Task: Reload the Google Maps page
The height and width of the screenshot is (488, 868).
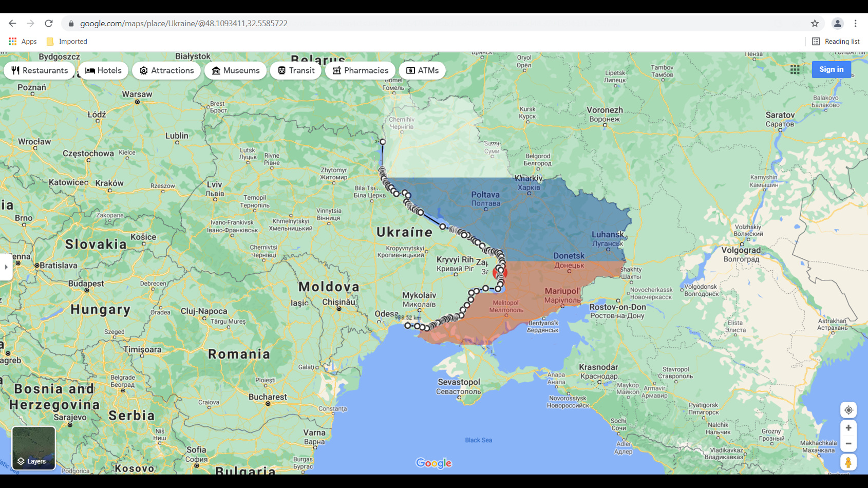Action: tap(49, 23)
